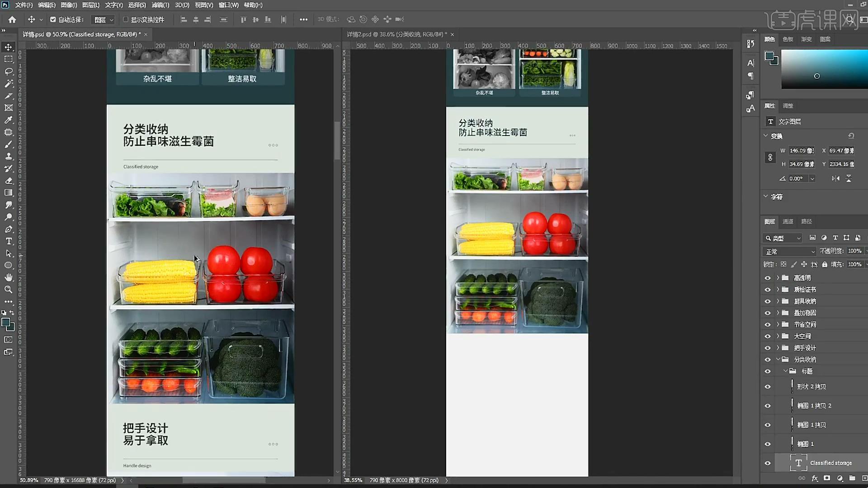Select the Lasso tool
The width and height of the screenshot is (868, 488).
[9, 71]
